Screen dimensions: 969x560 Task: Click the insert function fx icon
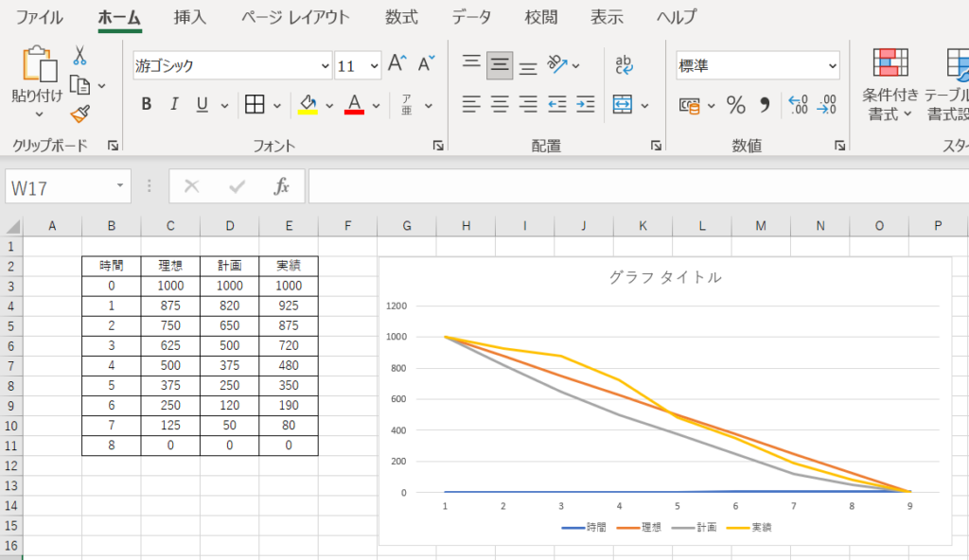coord(281,186)
